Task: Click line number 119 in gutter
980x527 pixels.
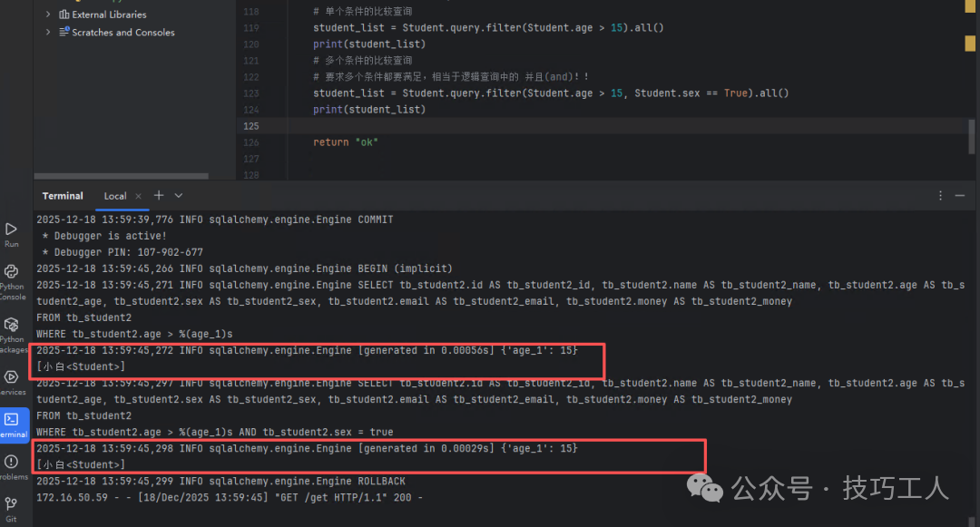Action: pos(250,28)
